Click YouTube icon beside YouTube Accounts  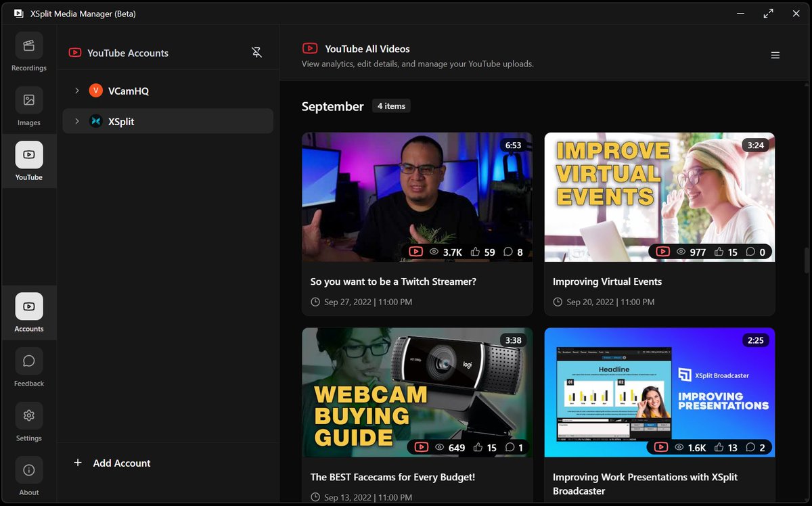(x=75, y=53)
